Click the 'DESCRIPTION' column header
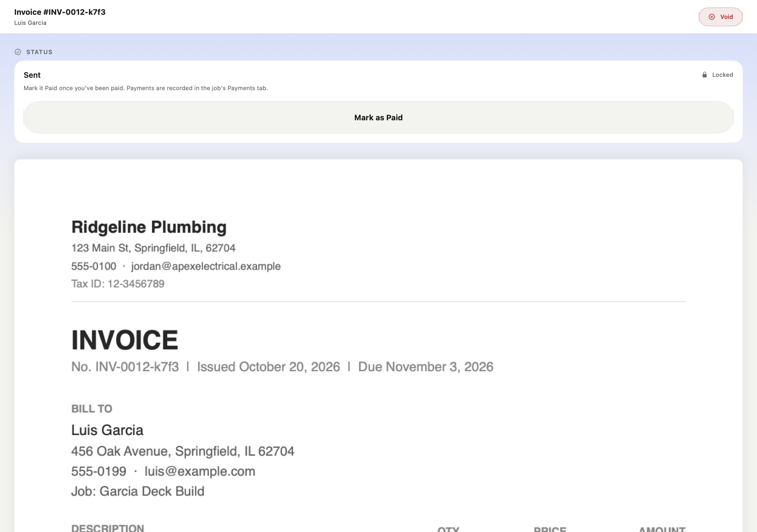This screenshot has height=532, width=757. 107,528
